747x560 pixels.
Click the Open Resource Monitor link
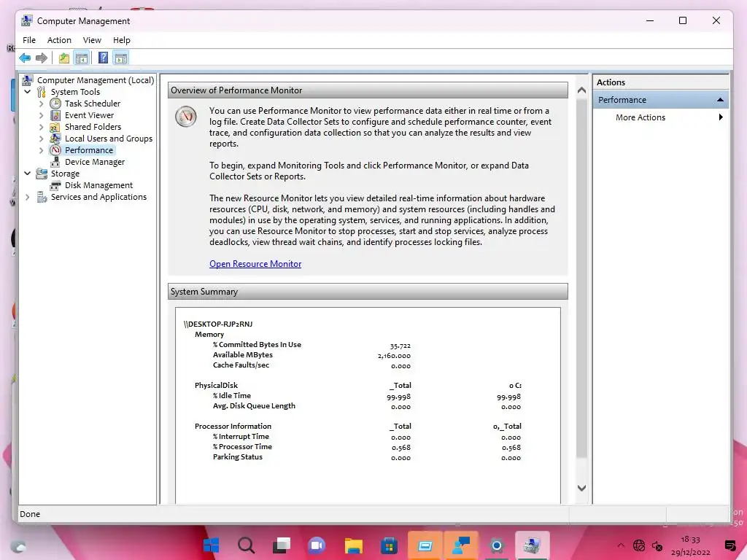pyautogui.click(x=255, y=264)
